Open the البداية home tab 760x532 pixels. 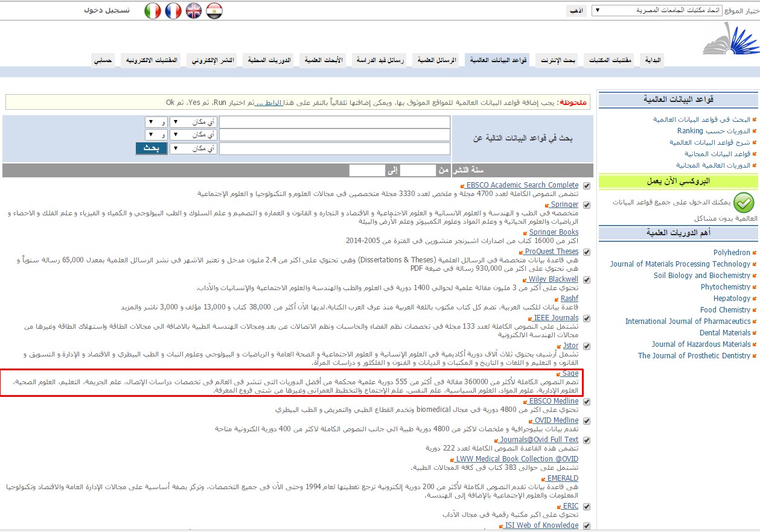pos(653,60)
